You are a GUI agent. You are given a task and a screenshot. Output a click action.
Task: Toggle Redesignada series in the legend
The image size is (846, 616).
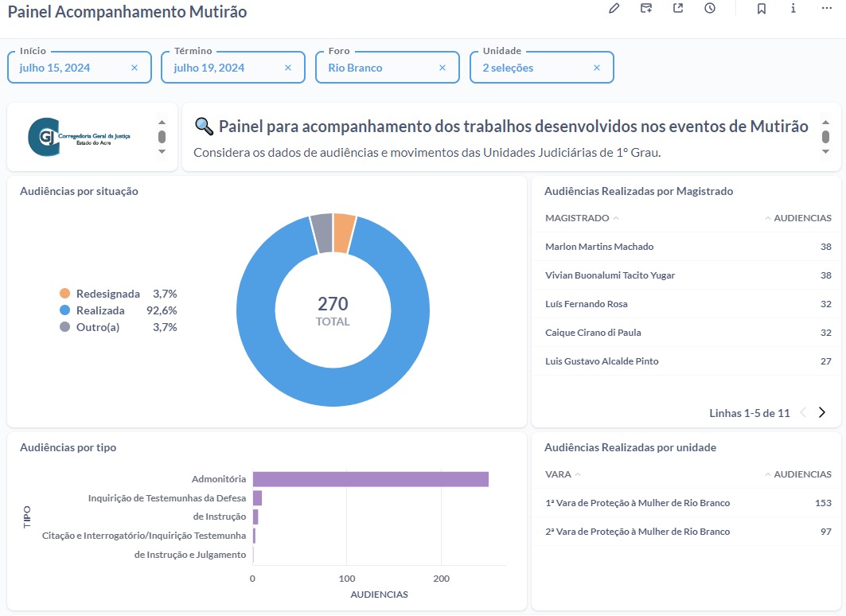click(107, 294)
